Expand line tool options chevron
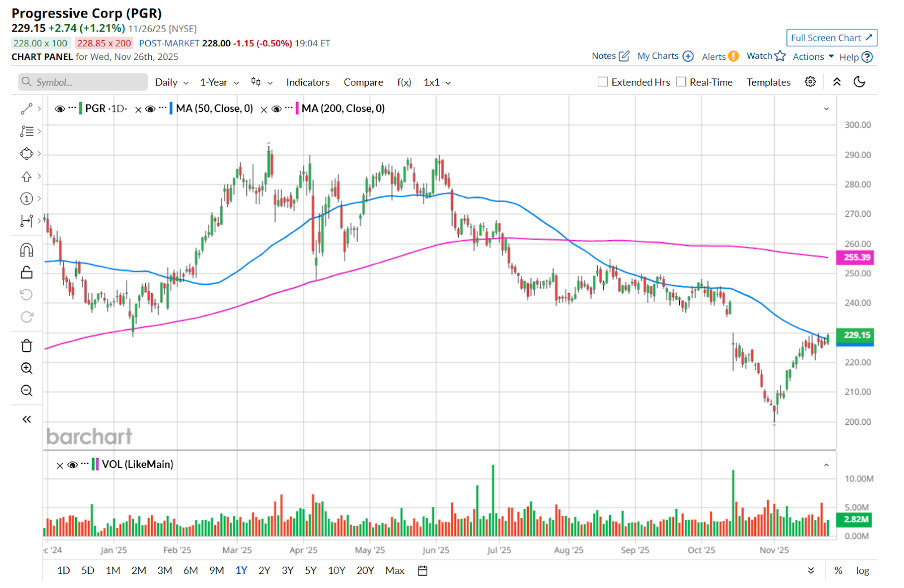Screen dimensions: 904x588 39,108
